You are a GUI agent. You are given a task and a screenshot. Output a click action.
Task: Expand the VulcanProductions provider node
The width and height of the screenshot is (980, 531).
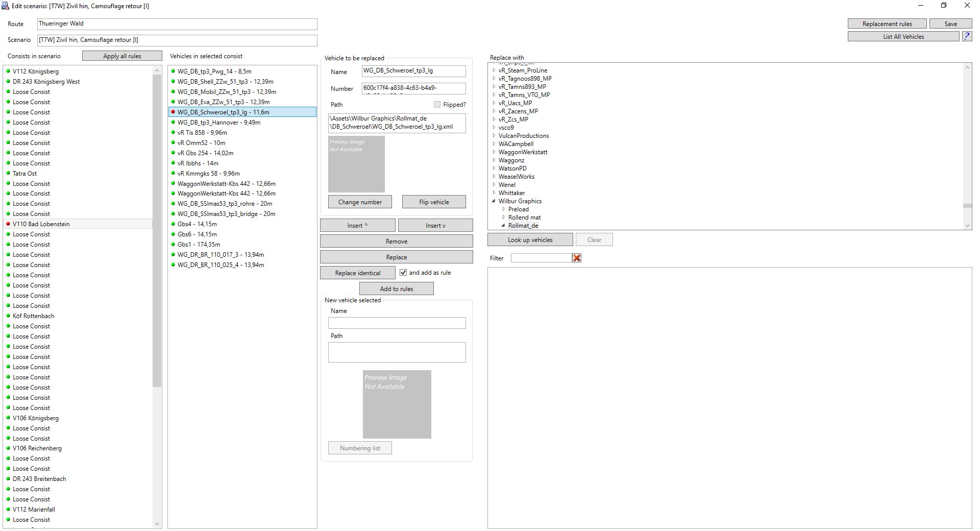coord(494,136)
